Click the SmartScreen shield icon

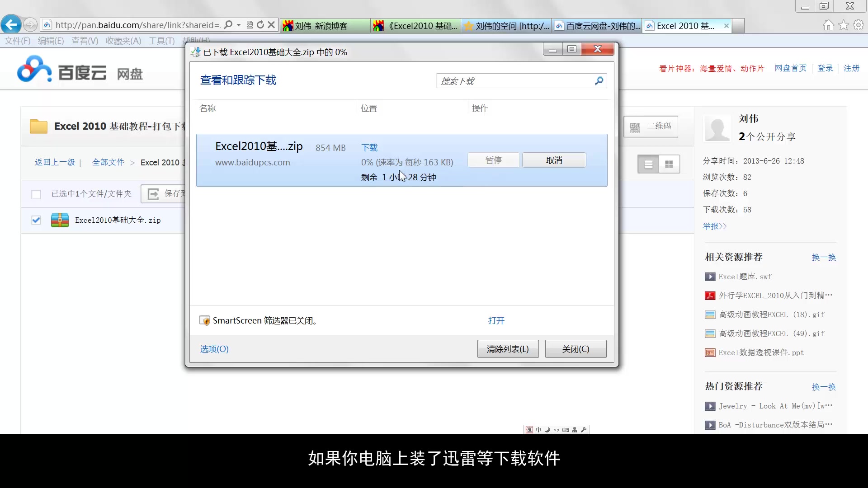205,320
